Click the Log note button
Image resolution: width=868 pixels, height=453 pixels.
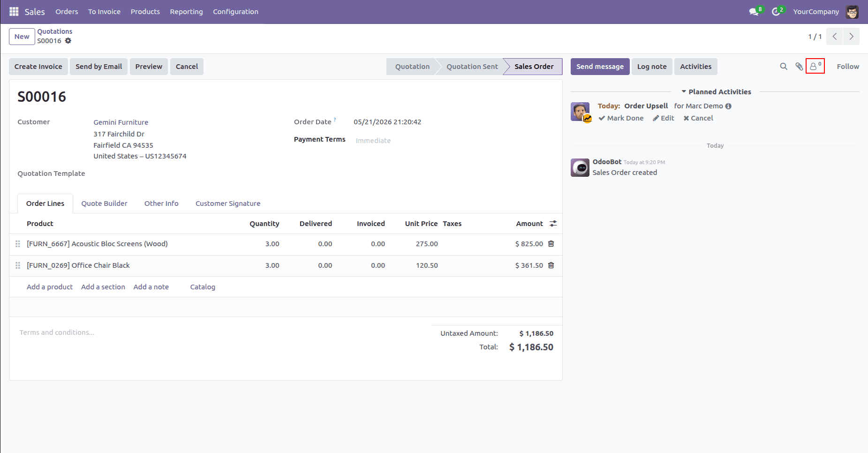click(x=652, y=67)
